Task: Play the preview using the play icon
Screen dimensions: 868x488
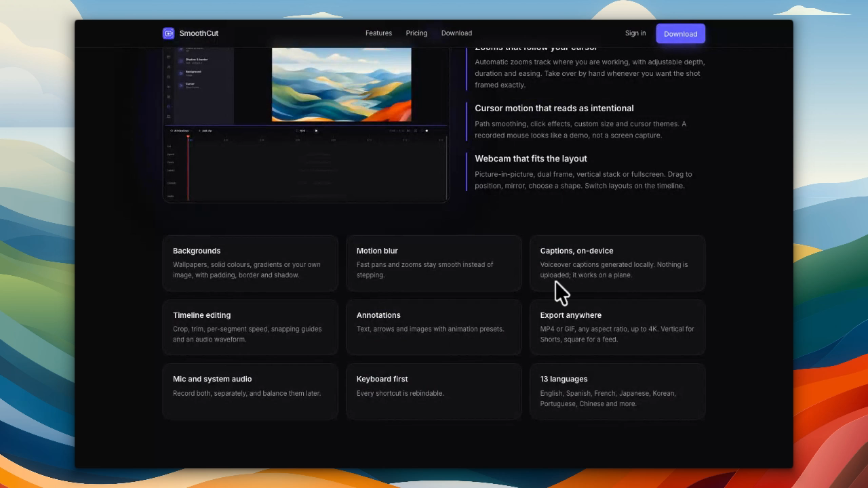Action: pyautogui.click(x=316, y=131)
